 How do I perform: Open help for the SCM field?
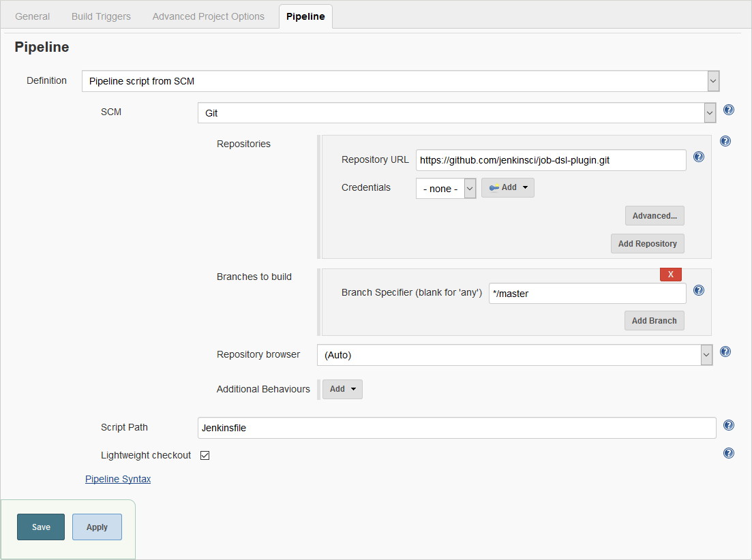click(728, 109)
